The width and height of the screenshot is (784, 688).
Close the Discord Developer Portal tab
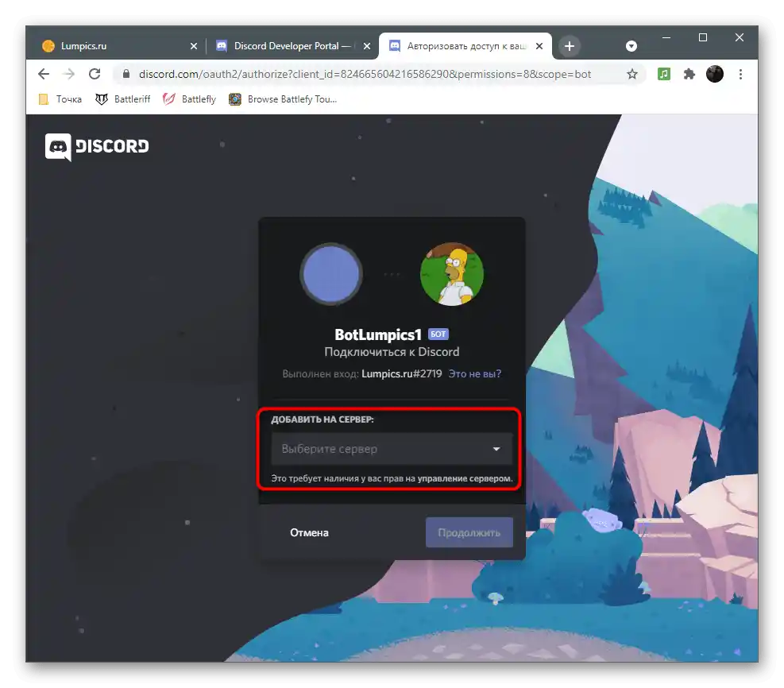[366, 46]
